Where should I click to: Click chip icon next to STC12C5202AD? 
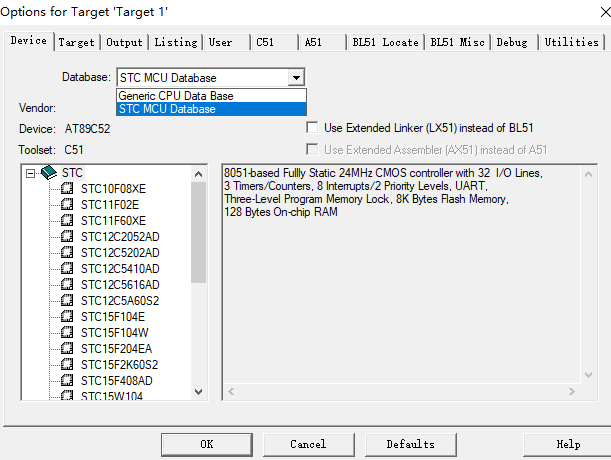(x=67, y=252)
